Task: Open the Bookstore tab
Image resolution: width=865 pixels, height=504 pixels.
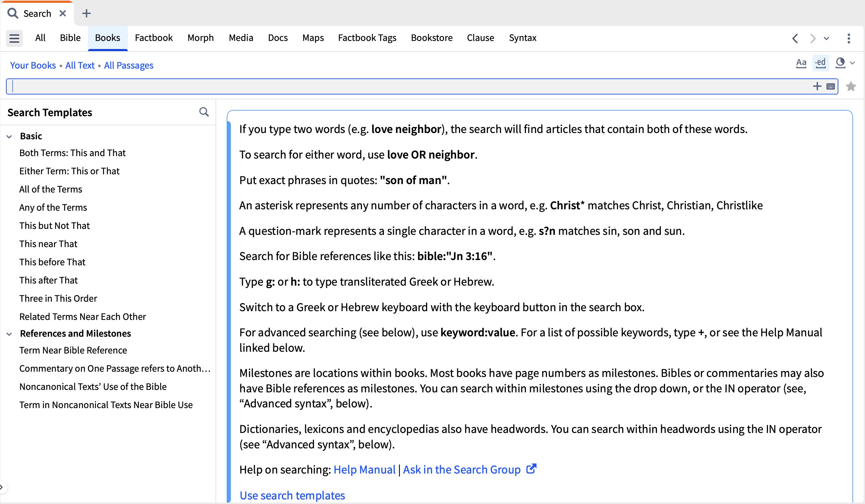Action: coord(432,38)
